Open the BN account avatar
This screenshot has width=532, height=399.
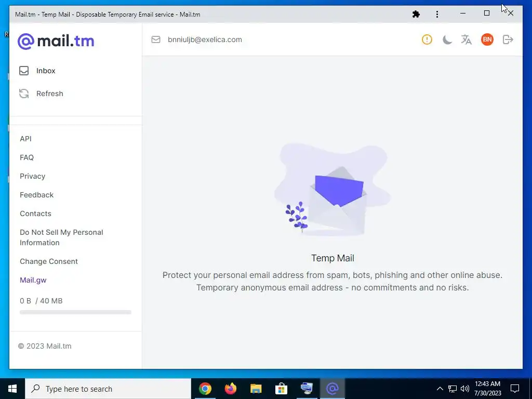coord(487,39)
